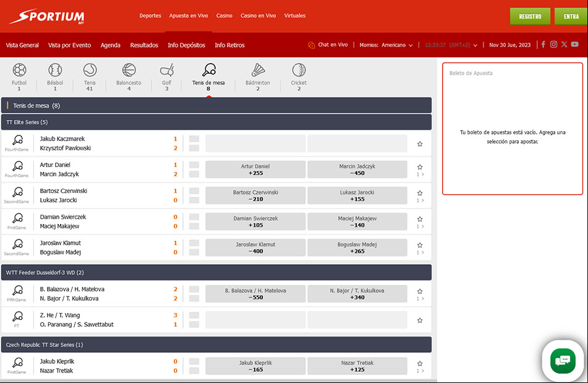Image resolution: width=588 pixels, height=383 pixels.
Task: Click the green ENTRA button
Action: click(571, 16)
